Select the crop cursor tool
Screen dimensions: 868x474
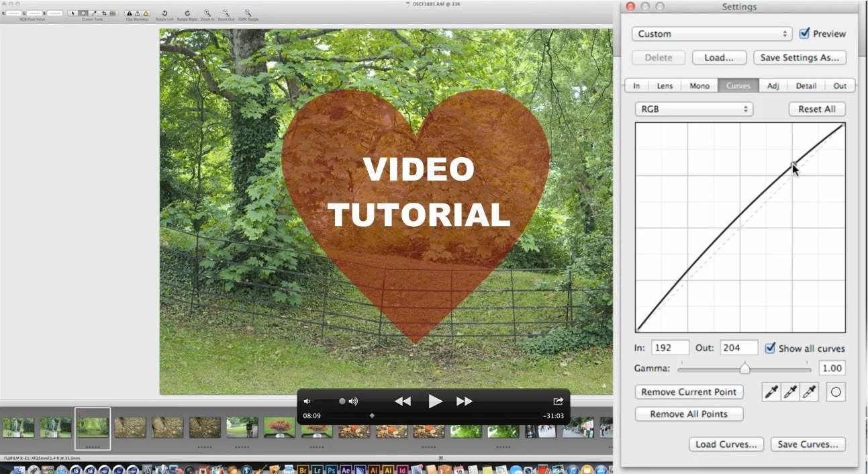pyautogui.click(x=105, y=13)
